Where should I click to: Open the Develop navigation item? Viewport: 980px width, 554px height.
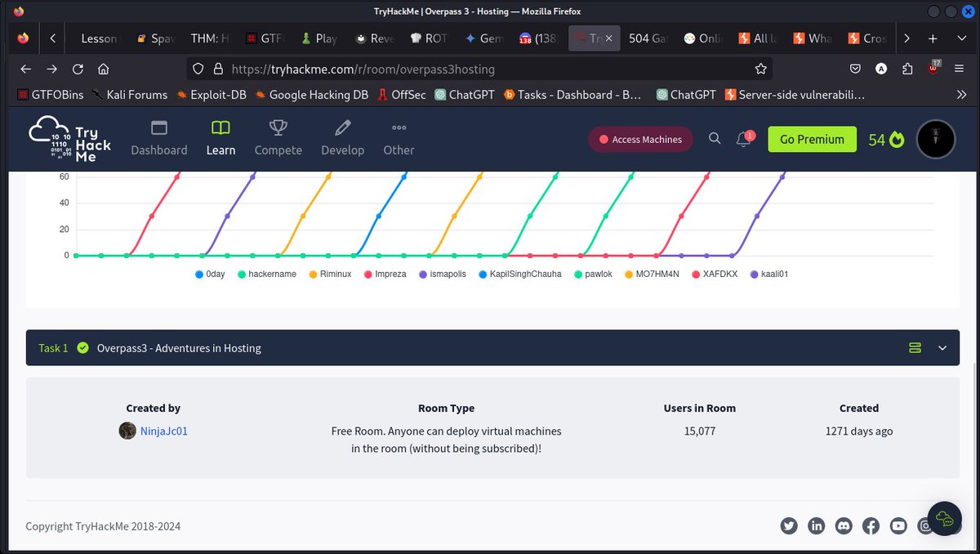pyautogui.click(x=342, y=138)
